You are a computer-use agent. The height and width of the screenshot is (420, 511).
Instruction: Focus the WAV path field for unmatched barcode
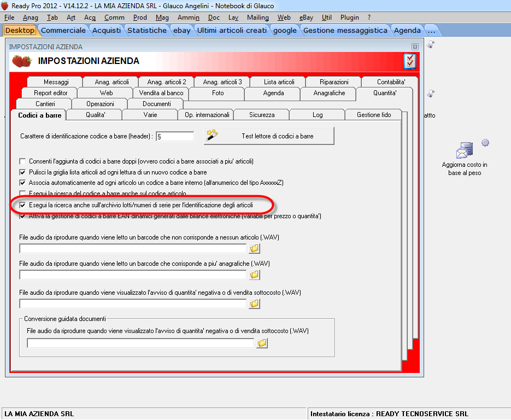[x=133, y=248]
